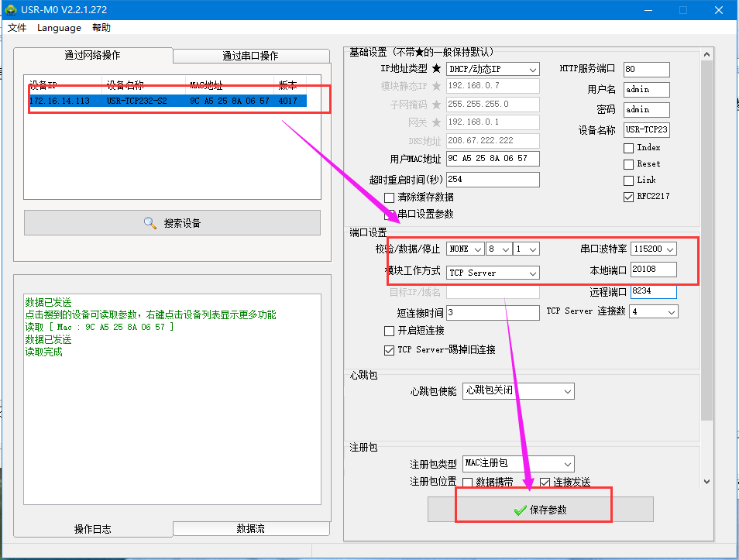
Task: Enable the Index checkbox
Action: click(629, 148)
